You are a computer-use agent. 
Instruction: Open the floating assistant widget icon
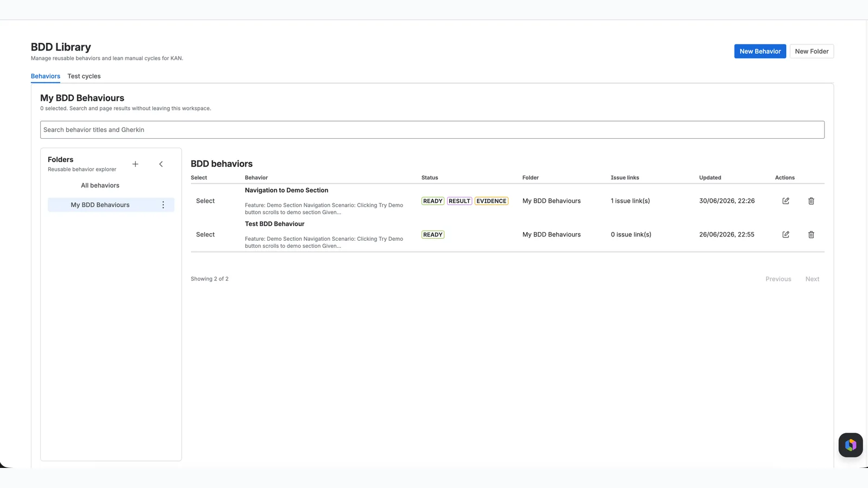(x=850, y=445)
